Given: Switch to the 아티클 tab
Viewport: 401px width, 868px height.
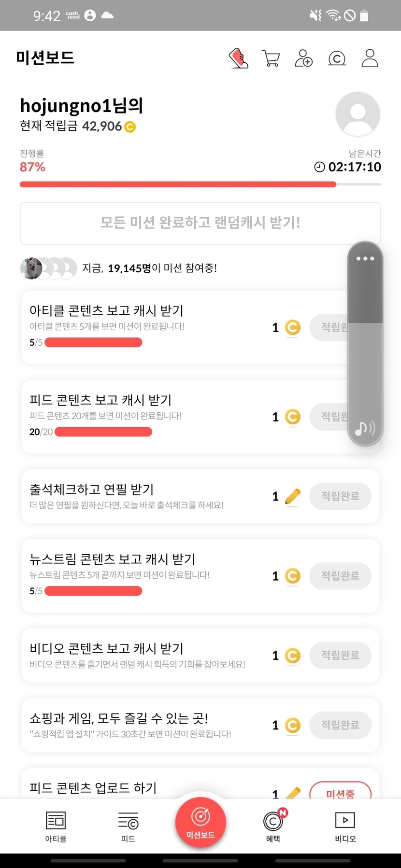Looking at the screenshot, I should 56,826.
